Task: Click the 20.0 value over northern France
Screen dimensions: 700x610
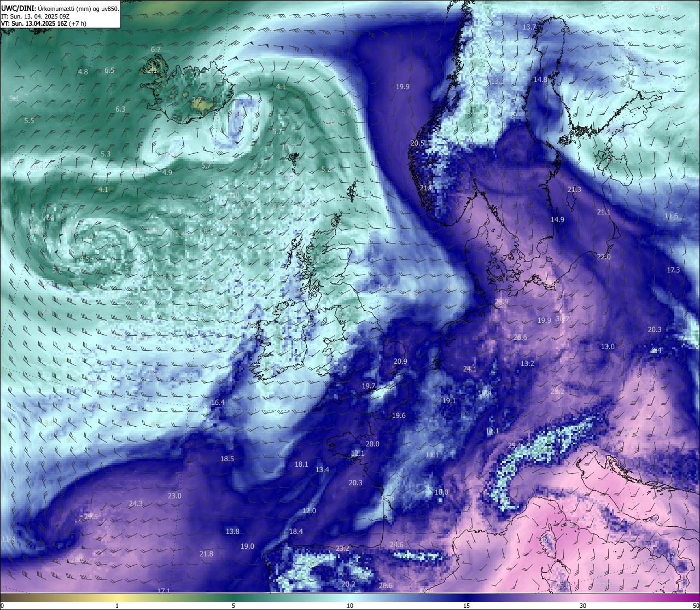Action: click(372, 444)
